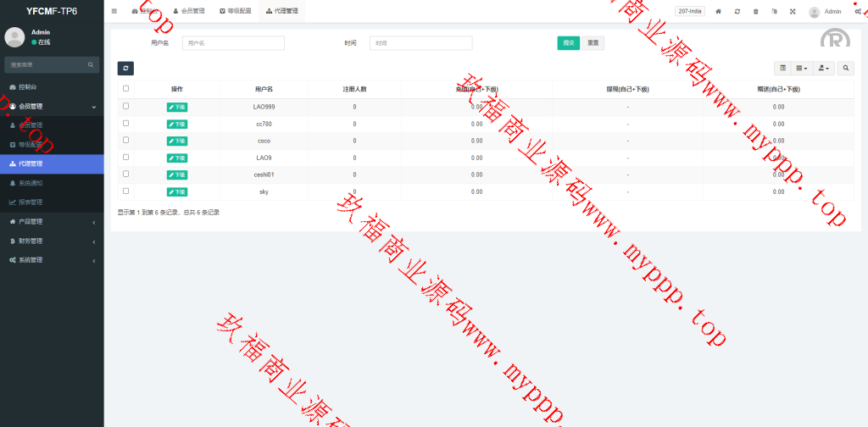Check the select-all checkbox in table header
This screenshot has width=868, height=427.
[x=126, y=88]
